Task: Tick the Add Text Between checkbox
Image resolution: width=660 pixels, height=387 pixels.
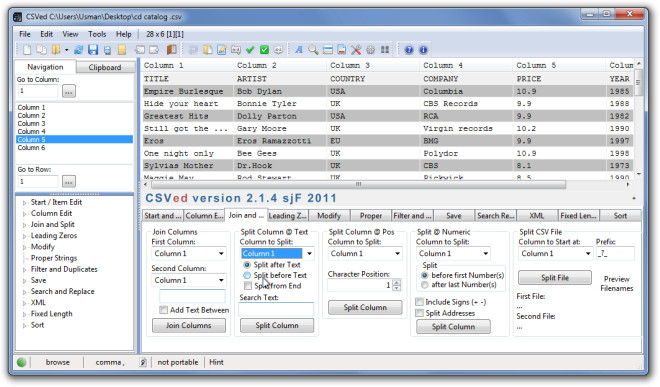Action: pos(163,310)
